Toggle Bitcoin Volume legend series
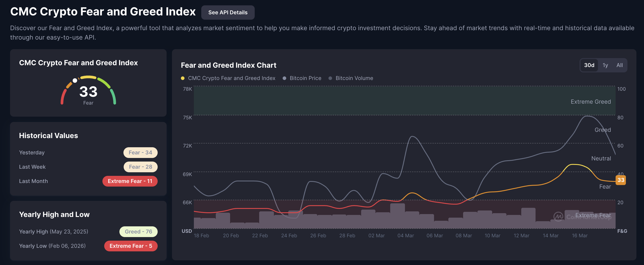 354,78
